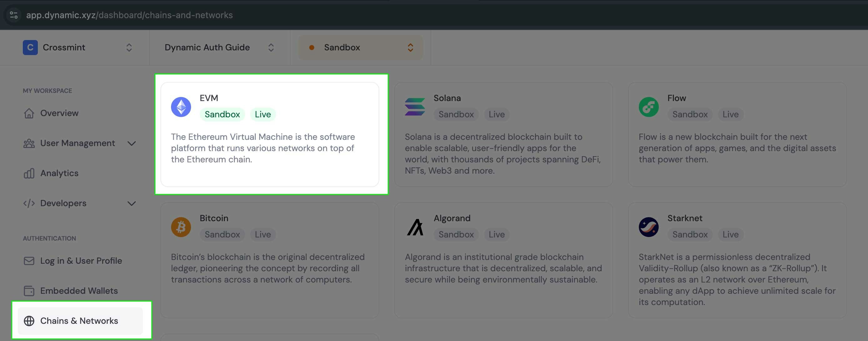Toggle the Starknet Sandbox badge
868x341 pixels.
pyautogui.click(x=690, y=234)
